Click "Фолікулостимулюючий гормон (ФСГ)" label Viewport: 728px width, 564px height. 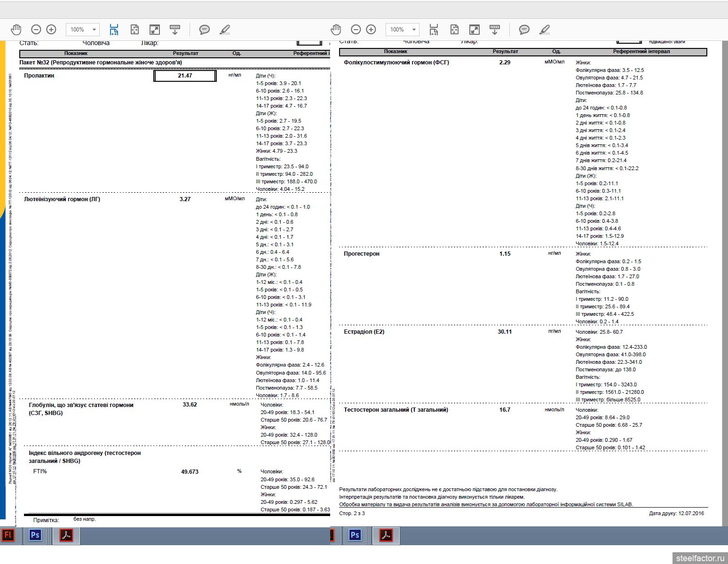396,63
